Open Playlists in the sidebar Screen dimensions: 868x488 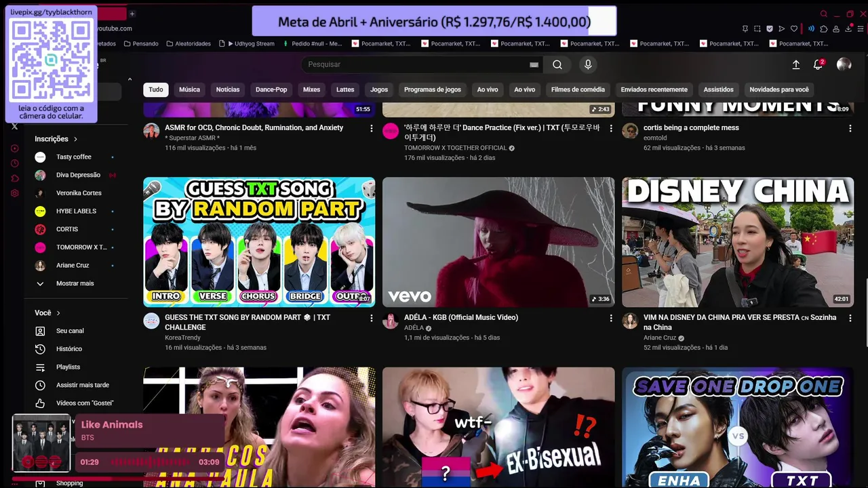75,367
